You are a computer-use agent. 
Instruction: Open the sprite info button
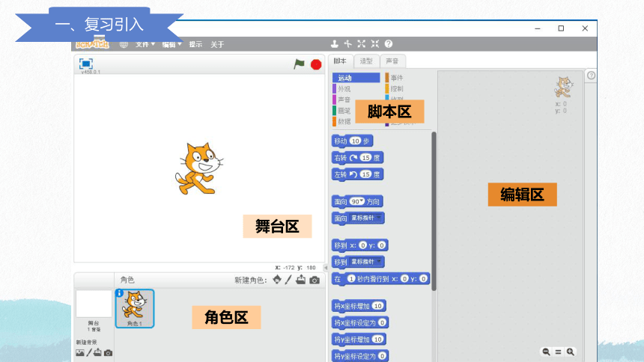tap(120, 293)
